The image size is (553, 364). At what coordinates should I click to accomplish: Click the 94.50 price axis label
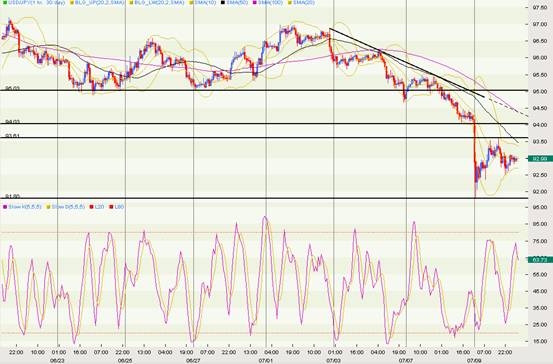(540, 108)
